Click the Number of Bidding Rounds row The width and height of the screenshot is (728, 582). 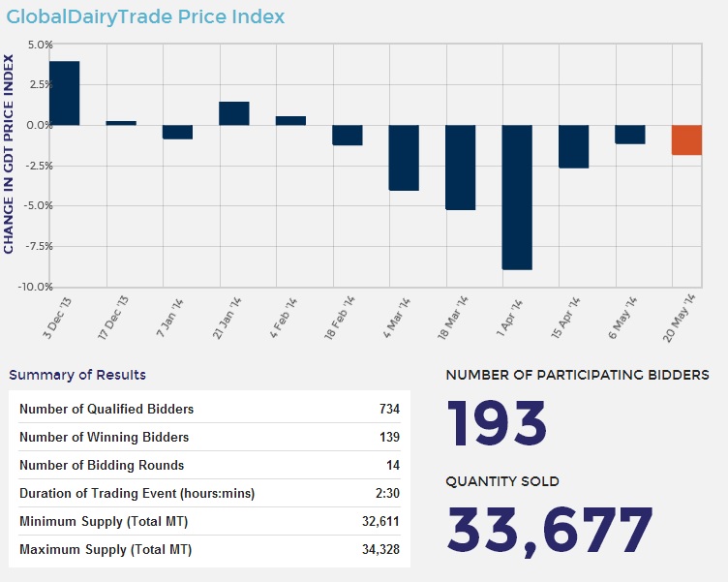click(209, 465)
